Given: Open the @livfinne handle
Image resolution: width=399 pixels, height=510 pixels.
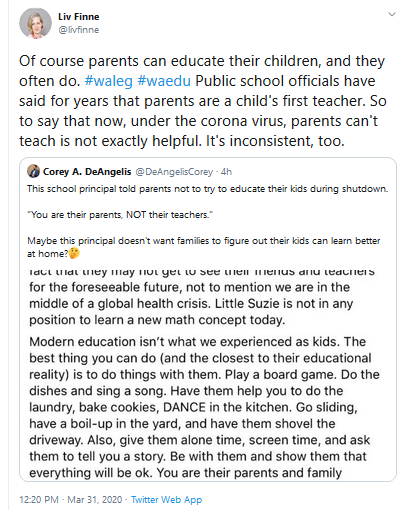Looking at the screenshot, I should pos(79,30).
